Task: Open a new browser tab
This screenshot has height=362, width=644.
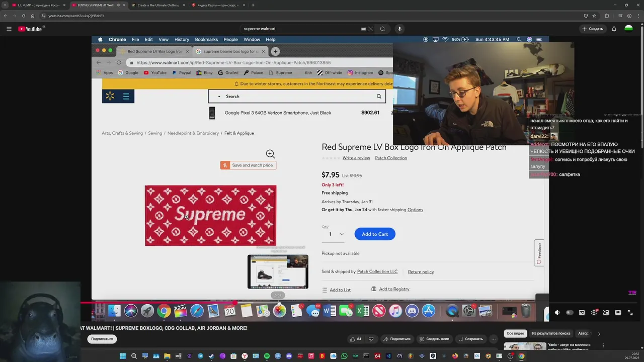Action: pyautogui.click(x=253, y=5)
